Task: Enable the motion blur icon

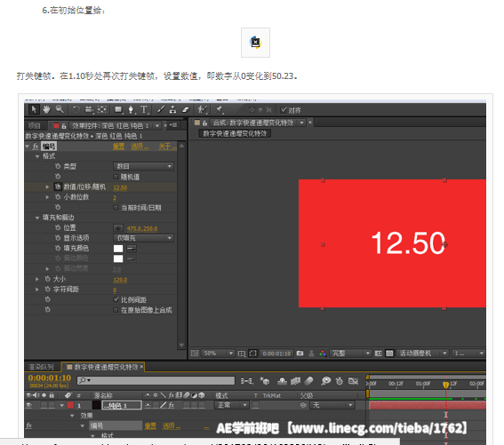Action: (308, 381)
